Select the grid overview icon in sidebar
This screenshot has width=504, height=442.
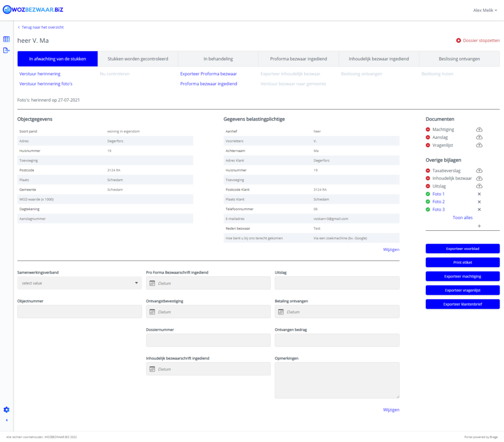pos(6,39)
